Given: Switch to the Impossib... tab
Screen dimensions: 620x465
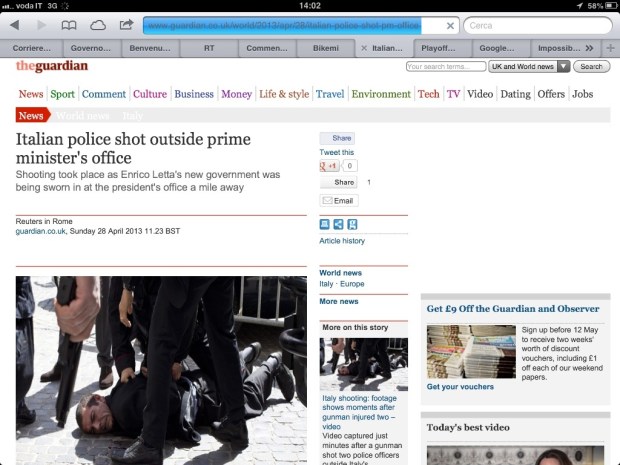Looking at the screenshot, I should [559, 48].
